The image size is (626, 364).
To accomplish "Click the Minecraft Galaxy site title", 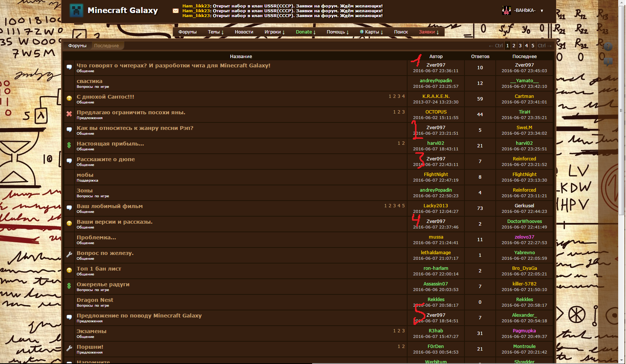I will [123, 10].
